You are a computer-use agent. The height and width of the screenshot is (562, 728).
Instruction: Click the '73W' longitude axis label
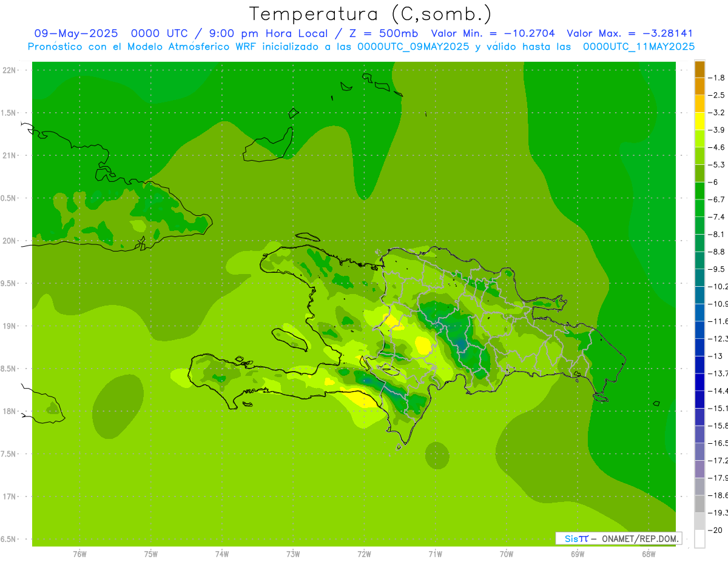pyautogui.click(x=293, y=554)
